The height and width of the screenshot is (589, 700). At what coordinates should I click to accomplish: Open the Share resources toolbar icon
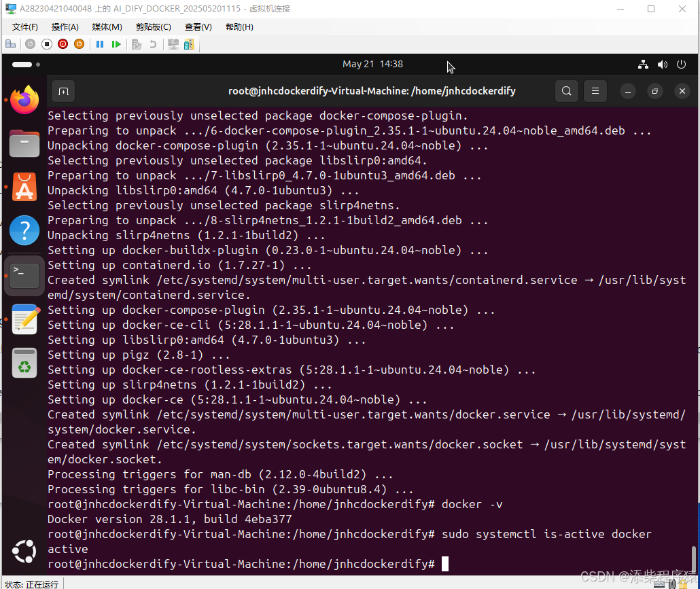coord(190,44)
